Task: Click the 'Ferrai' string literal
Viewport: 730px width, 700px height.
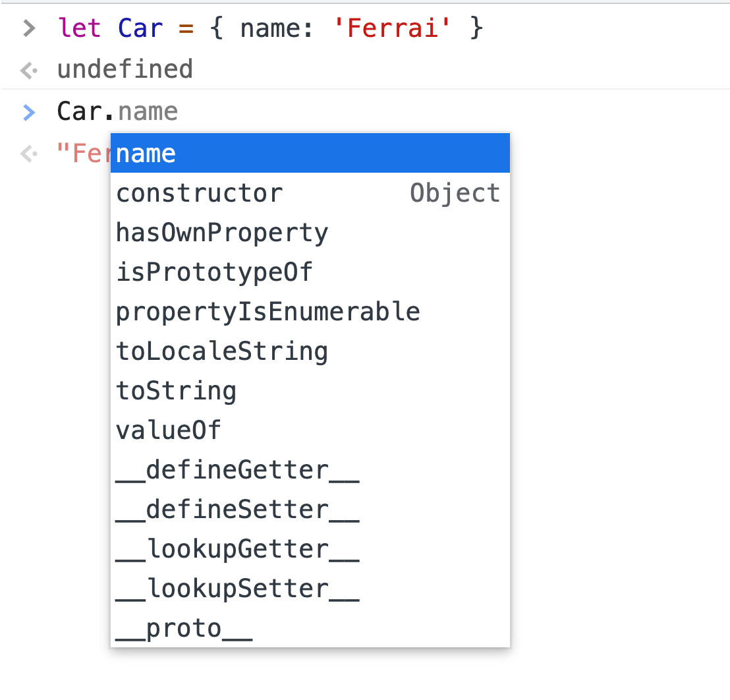Action: coord(393,28)
